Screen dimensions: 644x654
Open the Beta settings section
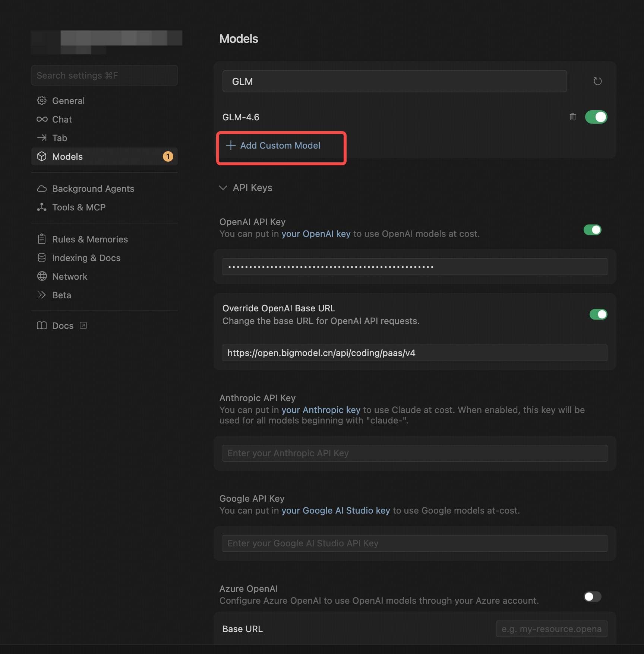point(42,295)
